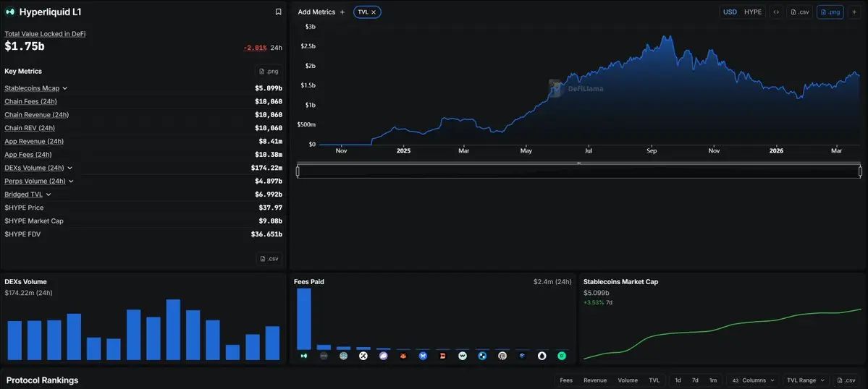Open Chain REV (24h) metric
Viewport: 868px width, 389px height.
pos(30,128)
